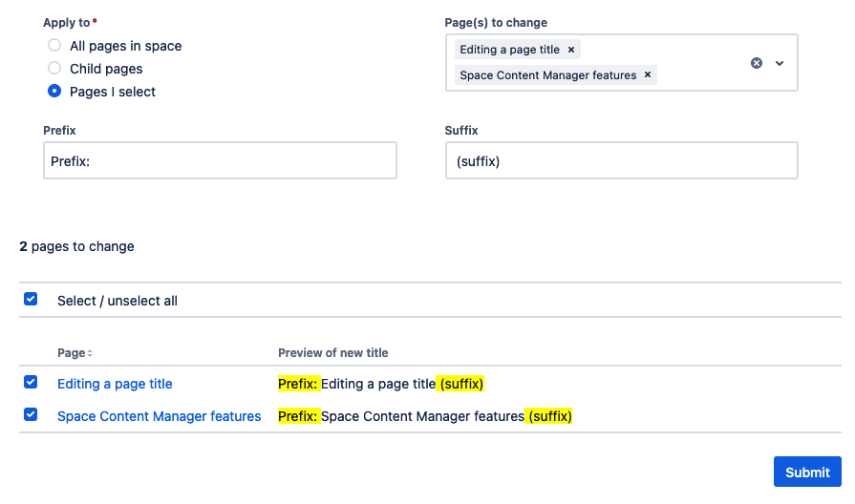This screenshot has height=504, width=855.
Task: Remove the 'Editing a page title' tag
Action: click(x=571, y=50)
